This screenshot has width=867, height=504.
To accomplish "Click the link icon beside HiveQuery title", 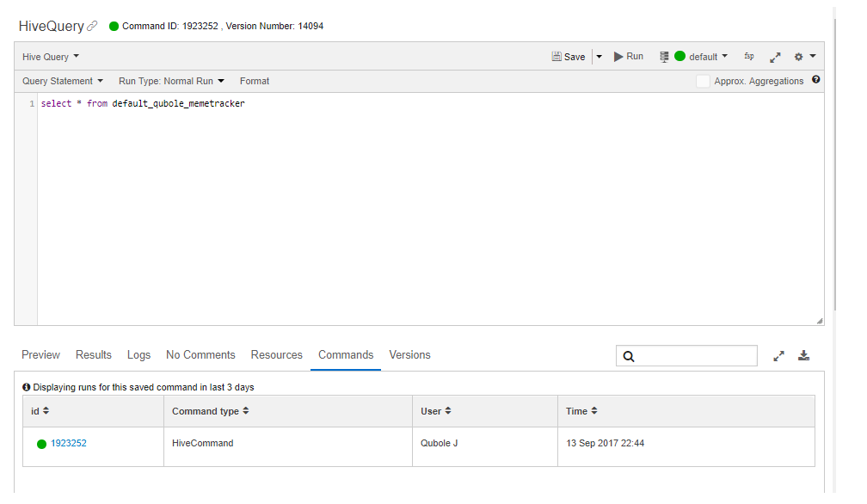I will tap(92, 26).
